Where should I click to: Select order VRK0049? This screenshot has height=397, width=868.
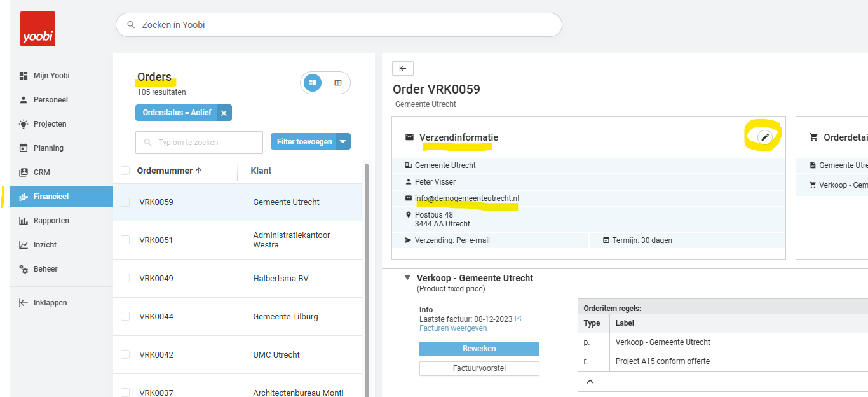pos(238,278)
